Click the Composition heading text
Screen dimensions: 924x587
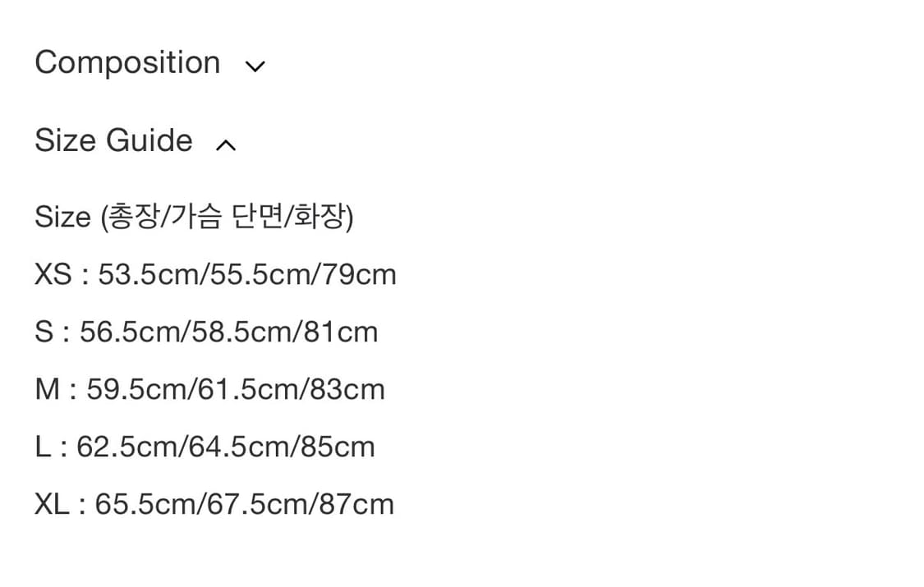click(x=127, y=62)
